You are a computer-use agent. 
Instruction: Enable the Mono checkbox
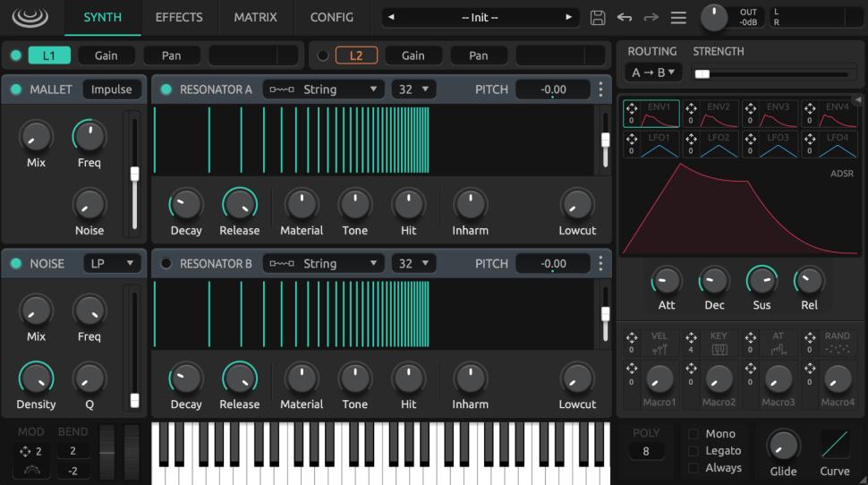(694, 434)
